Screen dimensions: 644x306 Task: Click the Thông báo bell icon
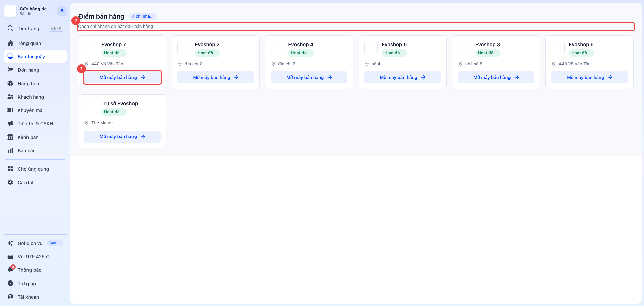click(x=10, y=270)
